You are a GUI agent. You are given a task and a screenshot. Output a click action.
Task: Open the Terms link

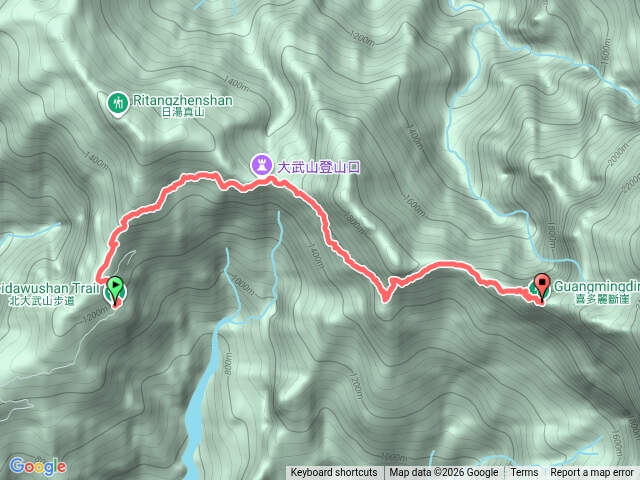(524, 473)
